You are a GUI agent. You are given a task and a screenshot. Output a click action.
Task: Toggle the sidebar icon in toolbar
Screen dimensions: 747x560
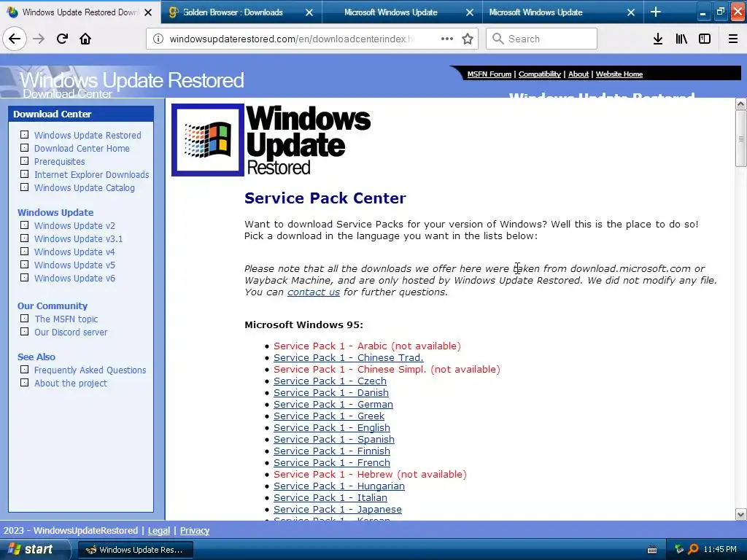705,39
